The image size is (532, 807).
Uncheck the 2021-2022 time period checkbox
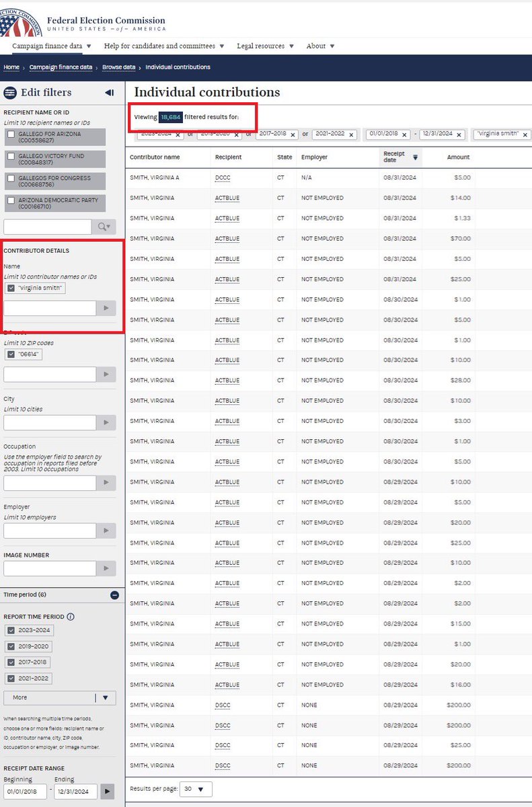[x=11, y=679]
